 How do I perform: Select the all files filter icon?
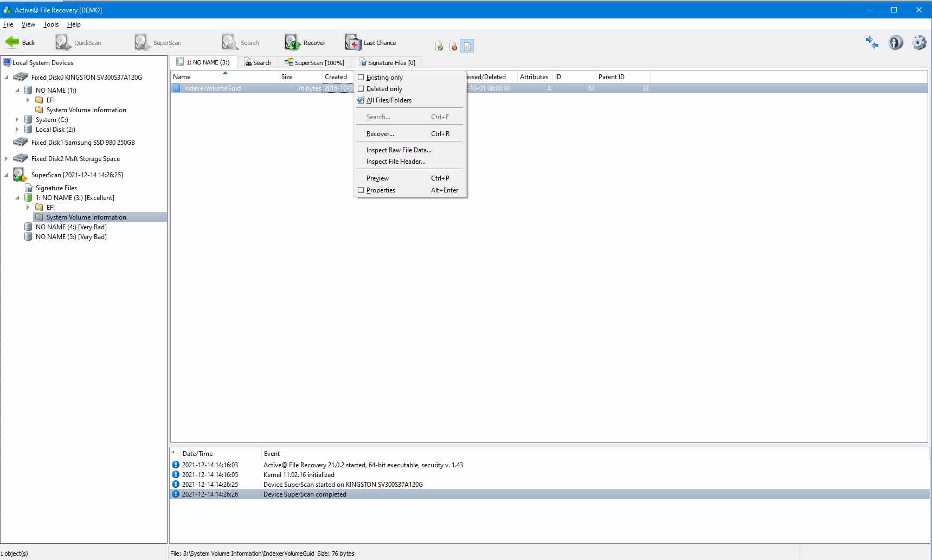coord(467,47)
